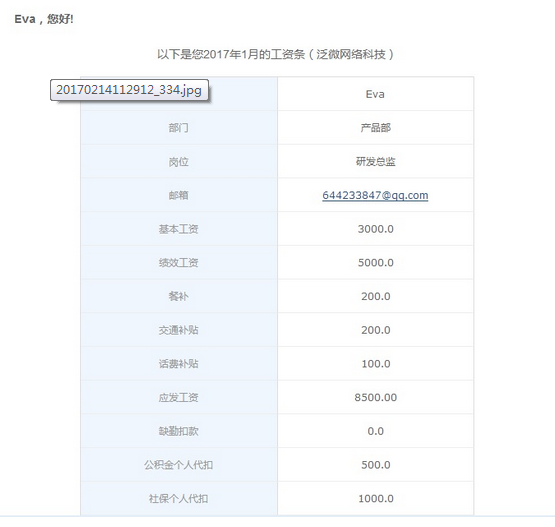Open the 644233847@qq.com email link
This screenshot has width=555, height=527.
coord(375,195)
